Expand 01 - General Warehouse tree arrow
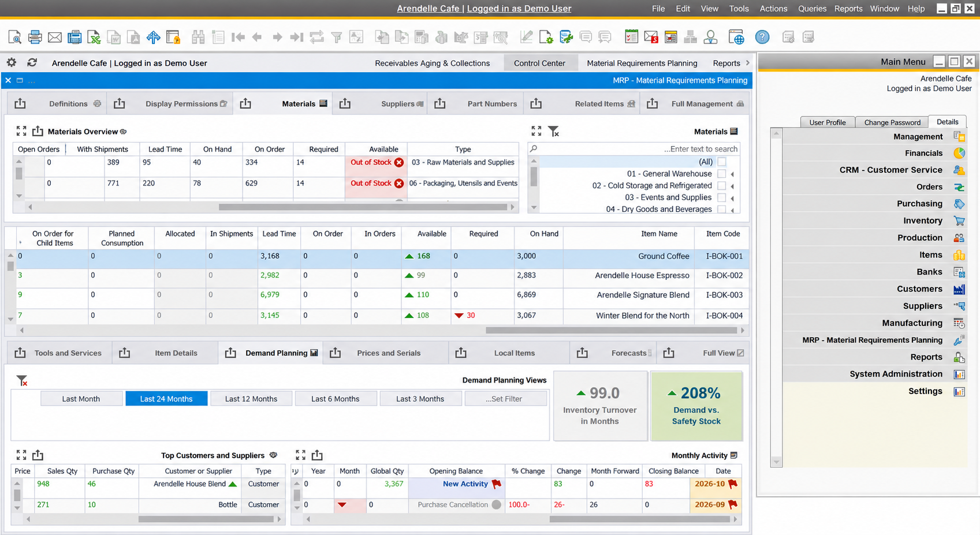Screen dimensions: 980x535 pyautogui.click(x=733, y=174)
